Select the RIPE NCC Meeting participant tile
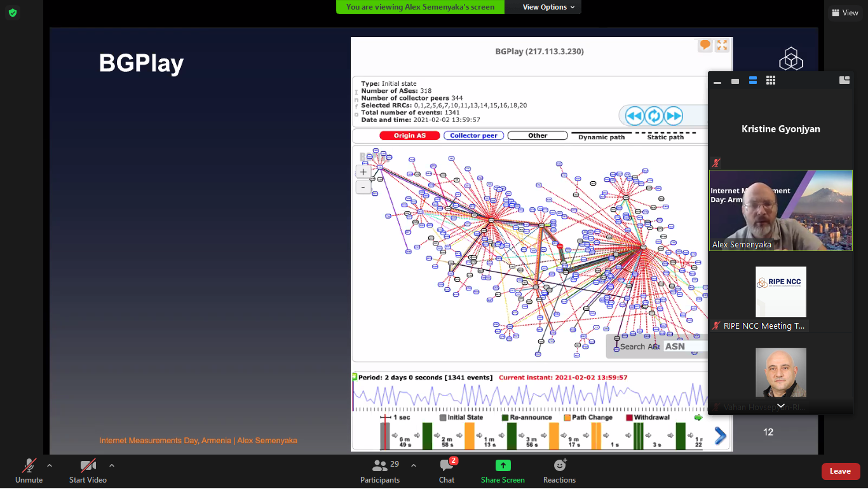 tap(781, 292)
